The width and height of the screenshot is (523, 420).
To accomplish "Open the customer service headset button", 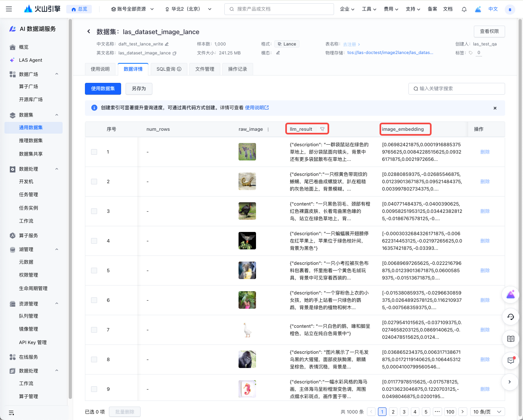I will tap(511, 317).
